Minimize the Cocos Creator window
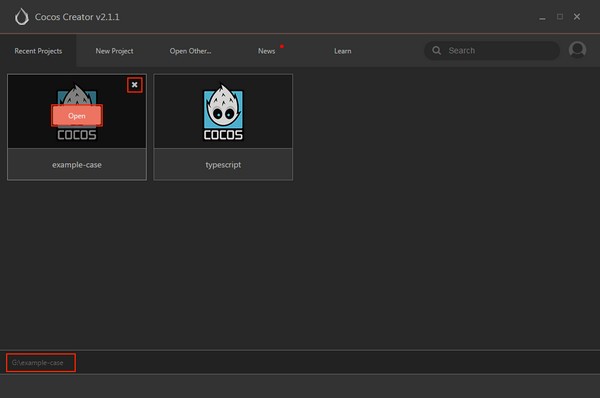600x398 pixels. 542,17
